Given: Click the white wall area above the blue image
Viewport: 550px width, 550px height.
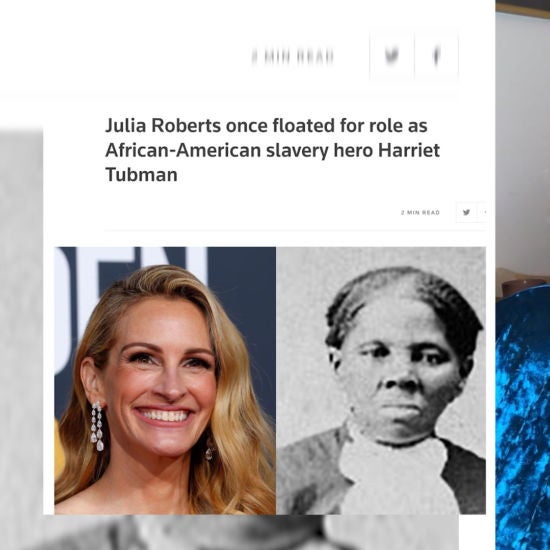Looking at the screenshot, I should pyautogui.click(x=523, y=140).
